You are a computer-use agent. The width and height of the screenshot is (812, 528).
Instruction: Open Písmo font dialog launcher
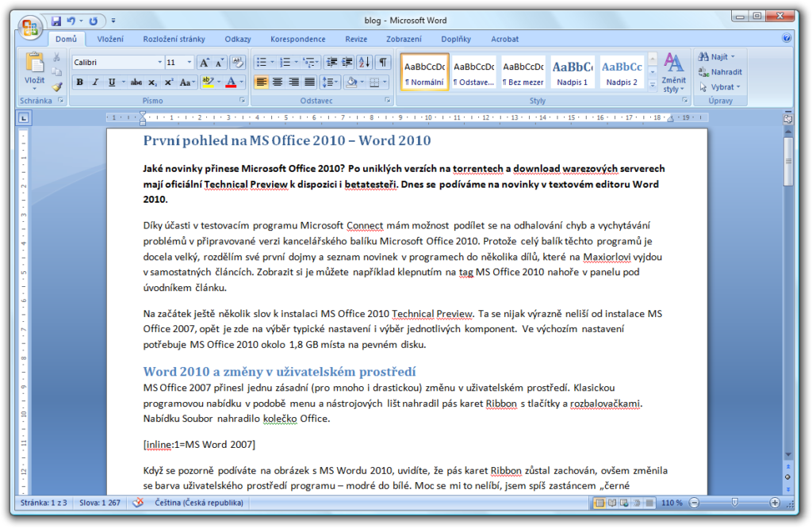[242, 101]
